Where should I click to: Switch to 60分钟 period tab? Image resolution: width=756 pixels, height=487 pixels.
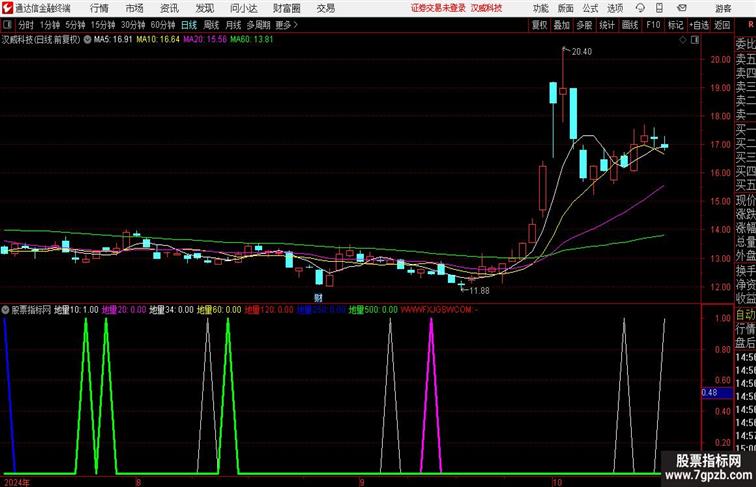(163, 25)
